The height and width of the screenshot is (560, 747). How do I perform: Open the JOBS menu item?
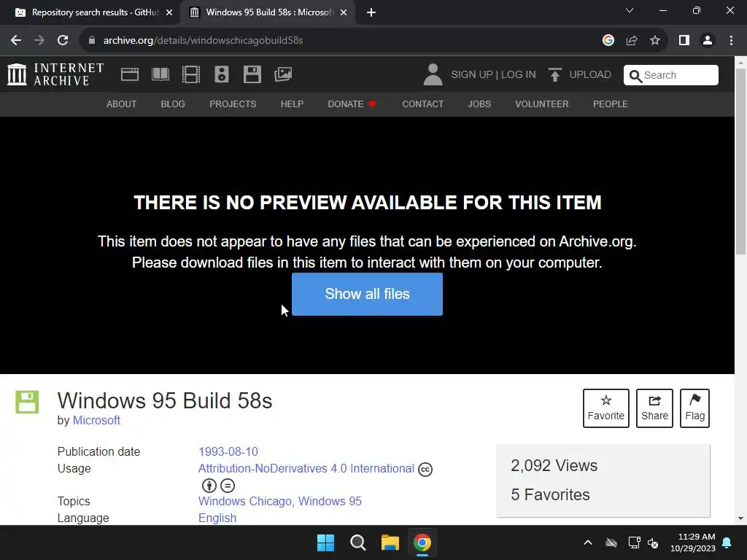pos(479,104)
